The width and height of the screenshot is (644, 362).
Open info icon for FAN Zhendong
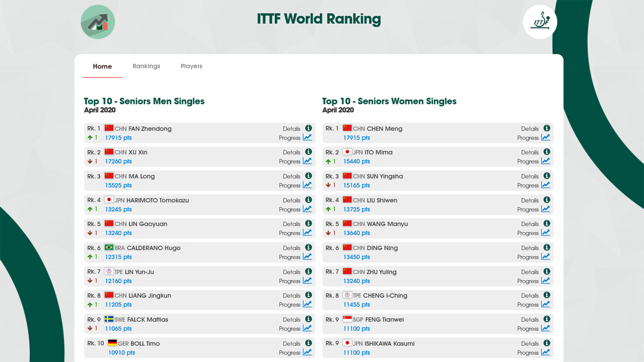[x=309, y=128]
